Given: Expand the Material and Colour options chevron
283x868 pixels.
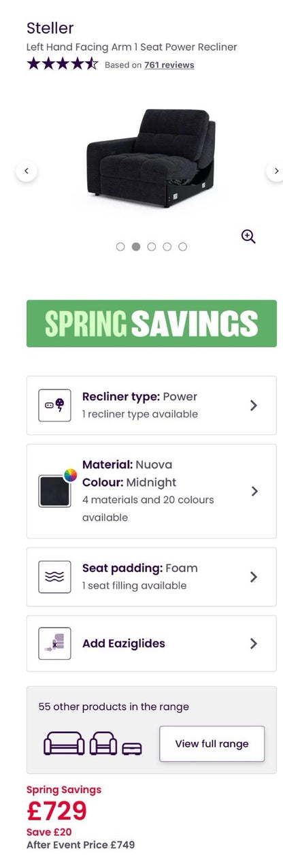Looking at the screenshot, I should tap(254, 491).
